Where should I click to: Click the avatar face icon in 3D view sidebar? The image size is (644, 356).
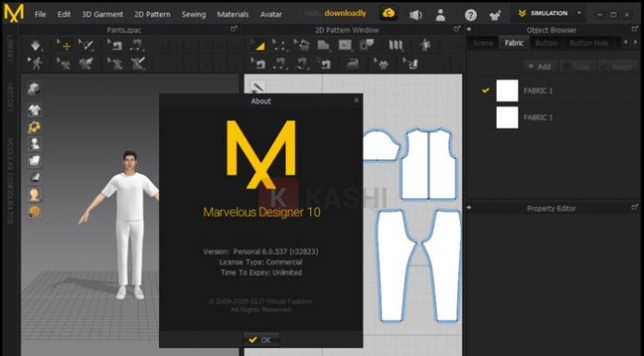[x=34, y=194]
